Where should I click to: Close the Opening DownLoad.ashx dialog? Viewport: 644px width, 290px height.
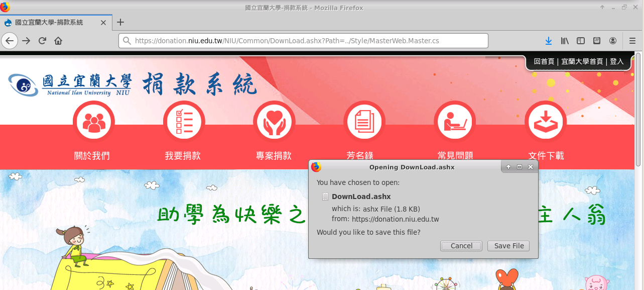pyautogui.click(x=531, y=167)
